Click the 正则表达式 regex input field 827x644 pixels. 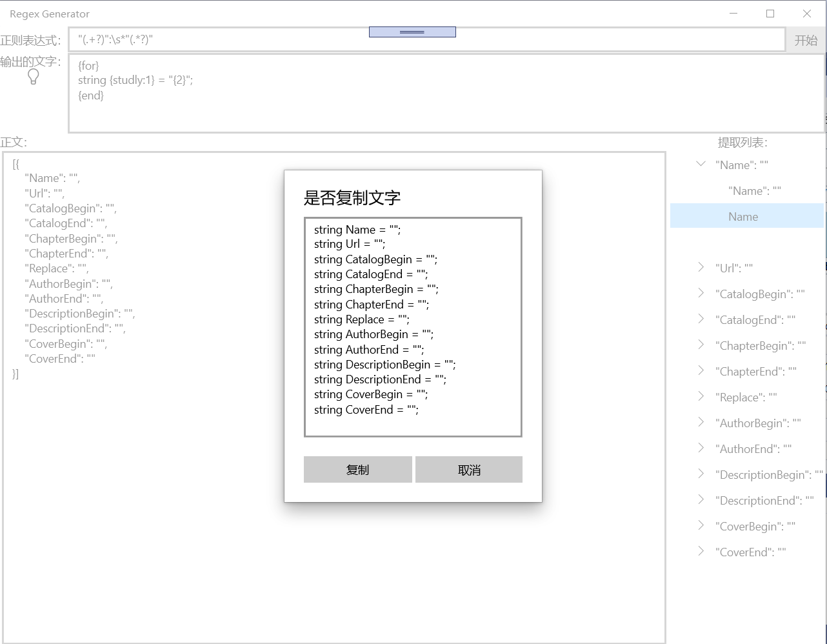click(x=426, y=39)
